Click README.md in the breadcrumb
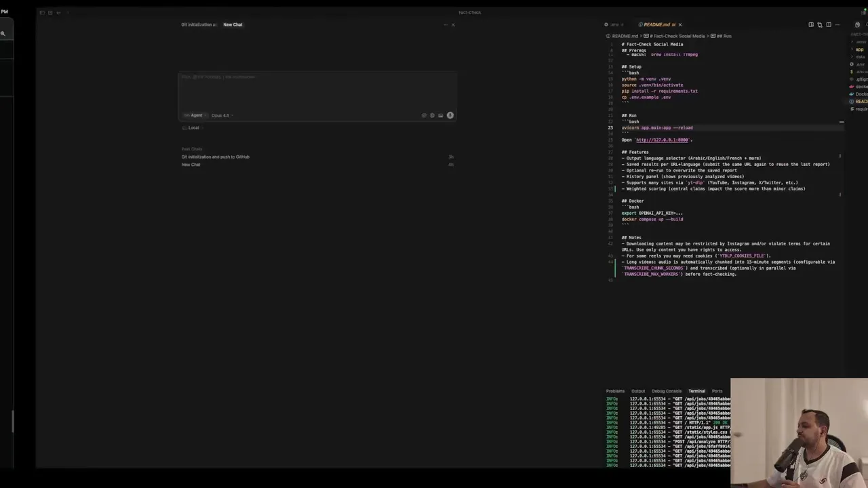868x488 pixels. click(x=625, y=36)
